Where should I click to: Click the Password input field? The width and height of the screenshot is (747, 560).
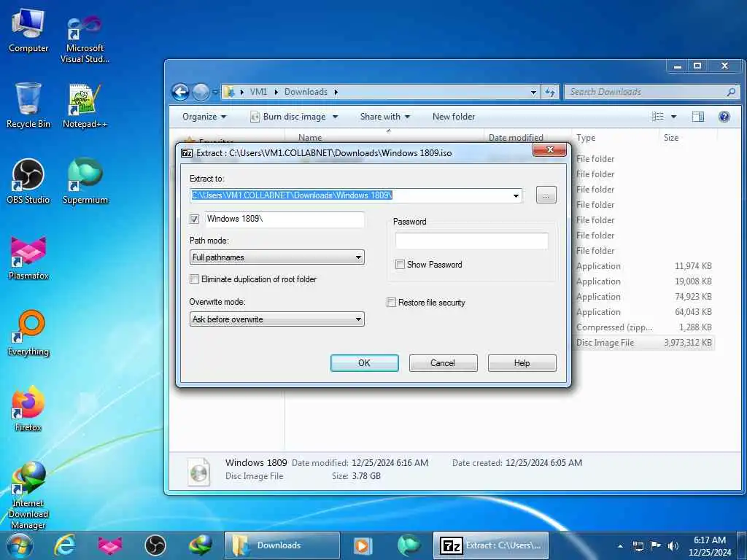pyautogui.click(x=472, y=241)
